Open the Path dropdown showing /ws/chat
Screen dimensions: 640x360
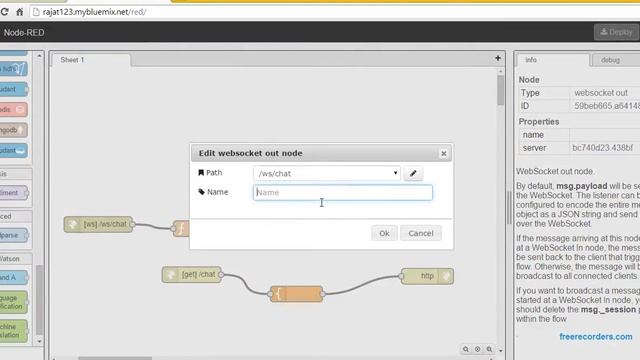coord(327,173)
